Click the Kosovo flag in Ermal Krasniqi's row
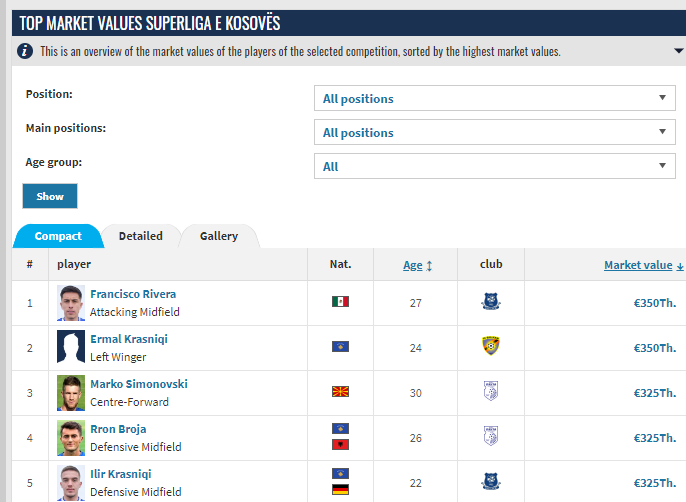The height and width of the screenshot is (502, 686). 340,347
